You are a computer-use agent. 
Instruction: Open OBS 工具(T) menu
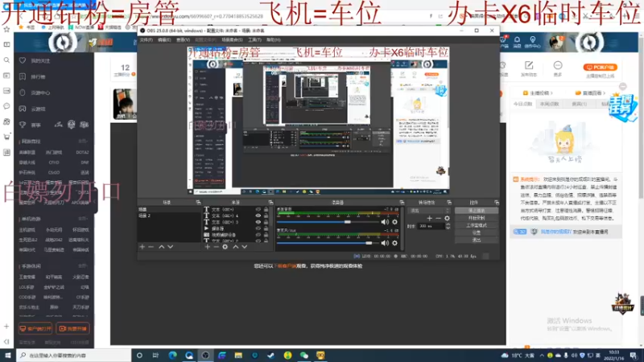click(254, 39)
